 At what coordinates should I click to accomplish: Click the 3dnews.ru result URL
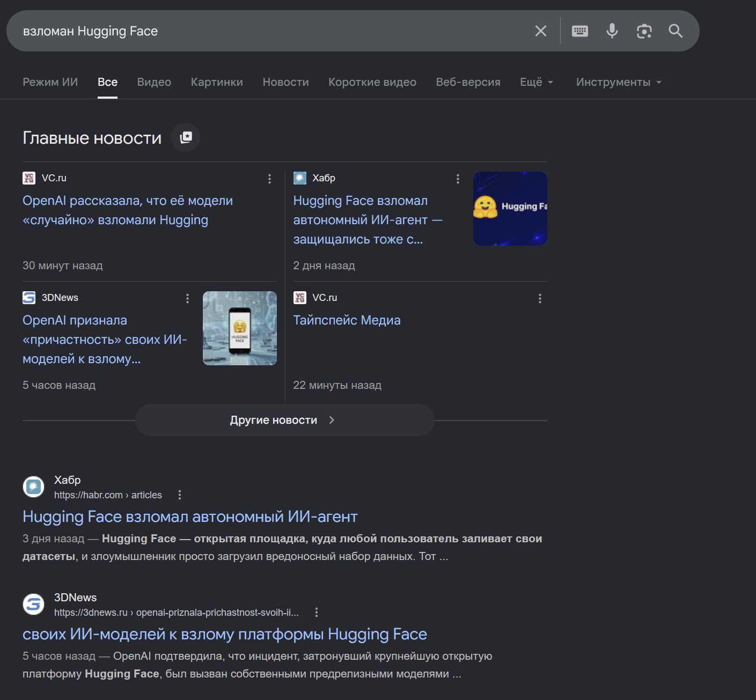coord(177,613)
